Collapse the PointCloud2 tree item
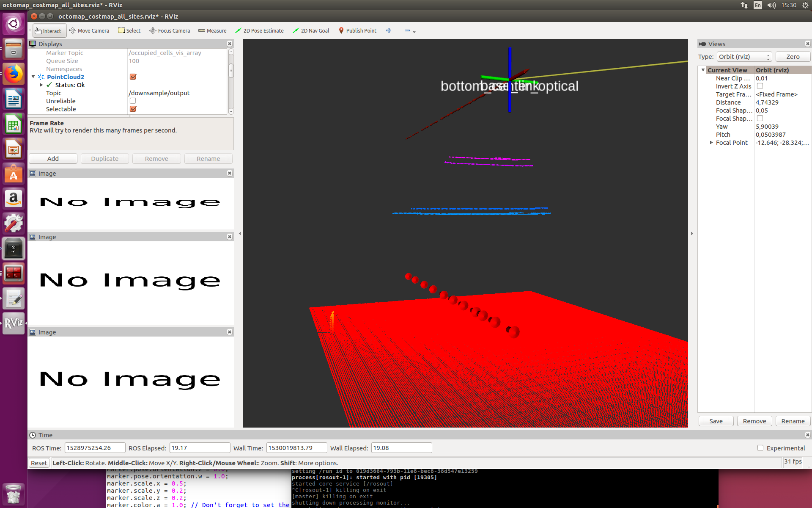812x508 pixels. [33, 77]
